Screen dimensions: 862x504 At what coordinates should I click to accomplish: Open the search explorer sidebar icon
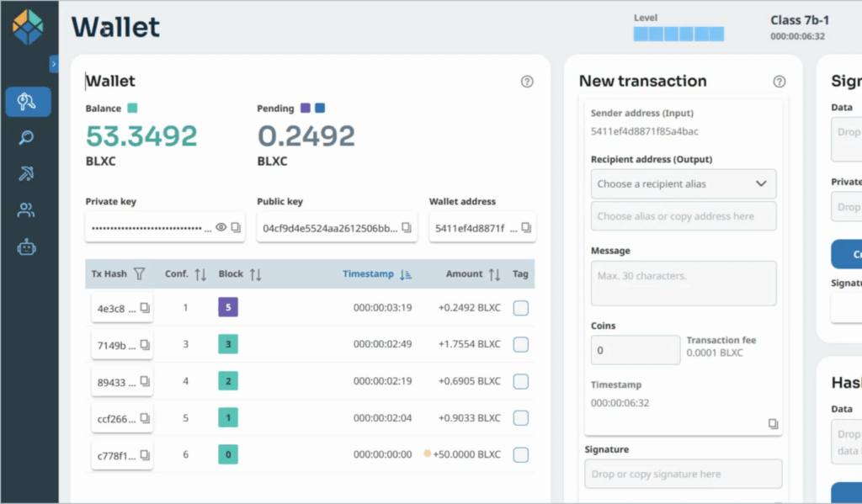tap(27, 138)
